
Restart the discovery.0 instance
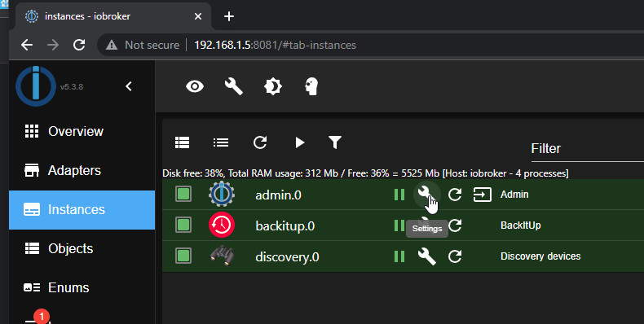coord(455,256)
